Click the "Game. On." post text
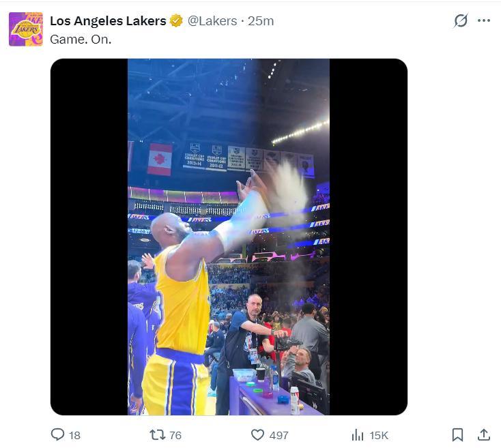This screenshot has height=448, width=501. pos(81,39)
